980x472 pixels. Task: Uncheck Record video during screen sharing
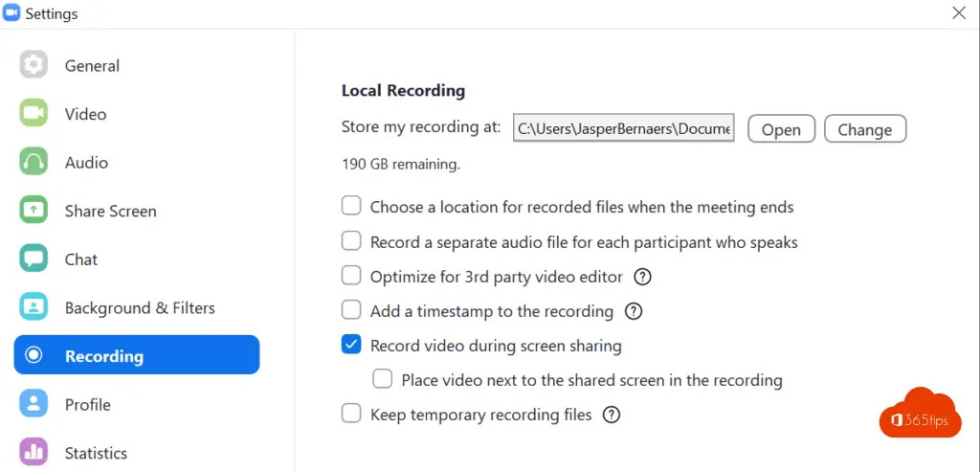(352, 345)
